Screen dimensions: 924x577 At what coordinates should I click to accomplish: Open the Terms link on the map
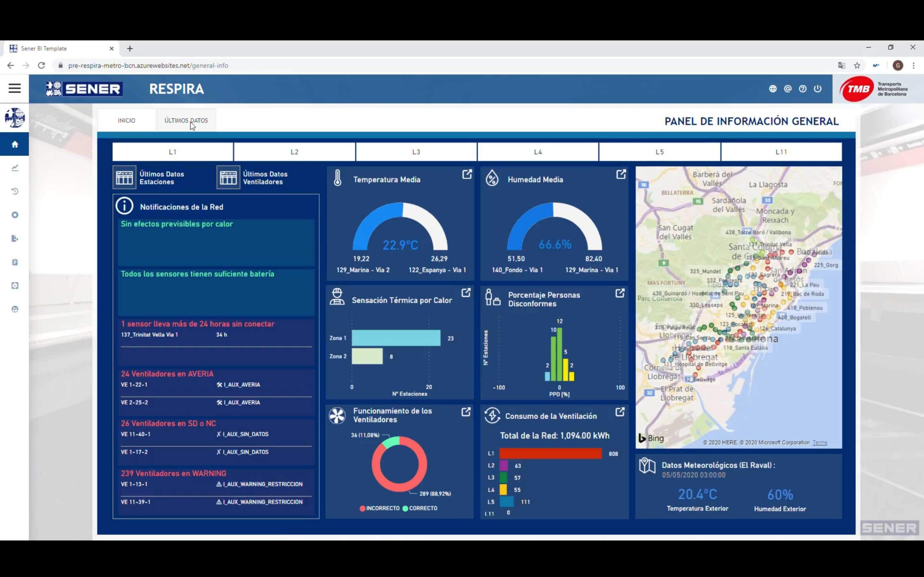point(819,442)
